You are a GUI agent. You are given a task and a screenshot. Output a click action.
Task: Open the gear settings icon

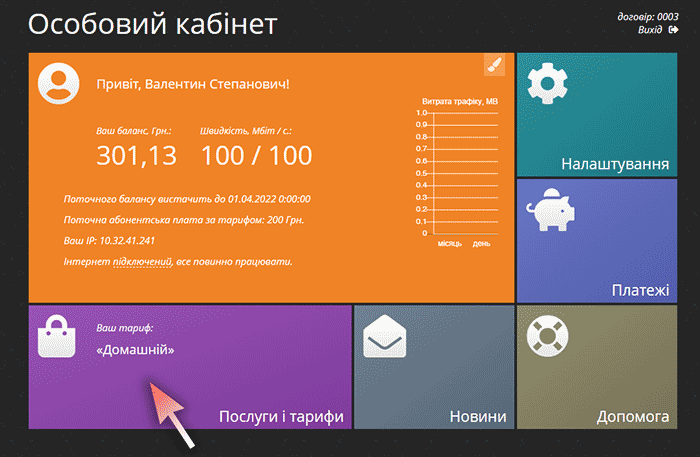point(547,83)
